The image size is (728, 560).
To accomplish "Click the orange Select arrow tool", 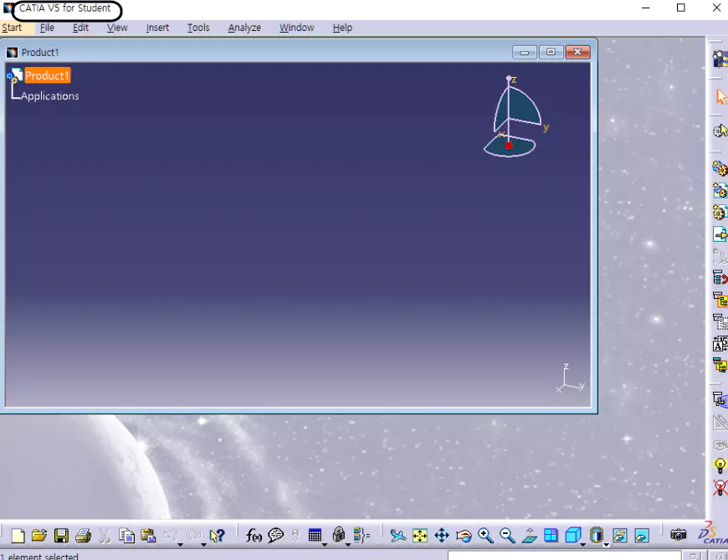I will point(720,96).
